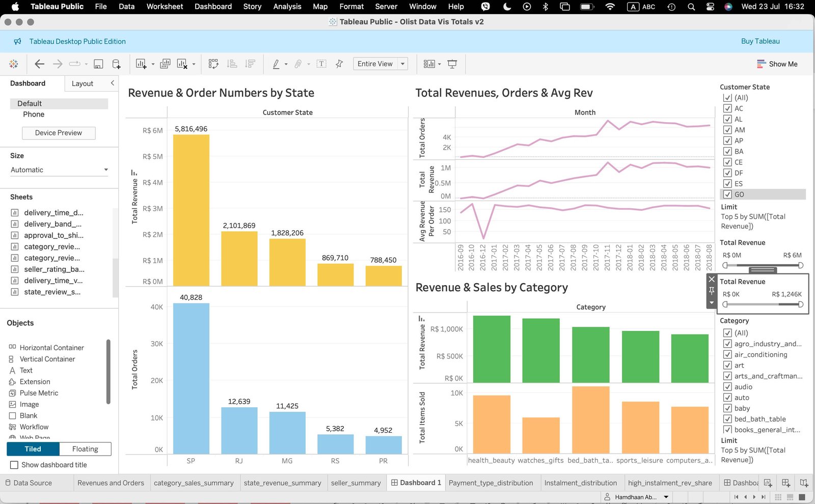Open the Hamdhaan user account dropdown

665,497
